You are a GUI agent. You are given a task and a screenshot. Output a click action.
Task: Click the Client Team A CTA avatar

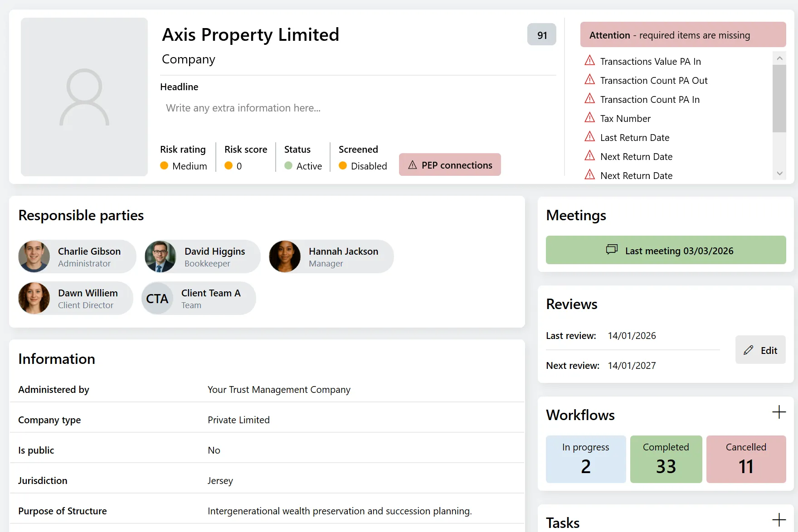157,298
